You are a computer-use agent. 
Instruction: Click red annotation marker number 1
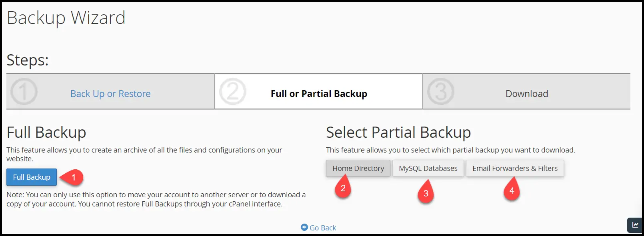click(73, 177)
